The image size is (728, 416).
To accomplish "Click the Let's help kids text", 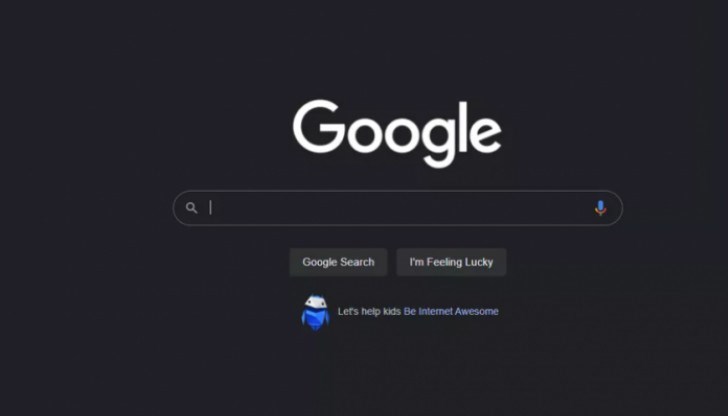I will click(369, 312).
